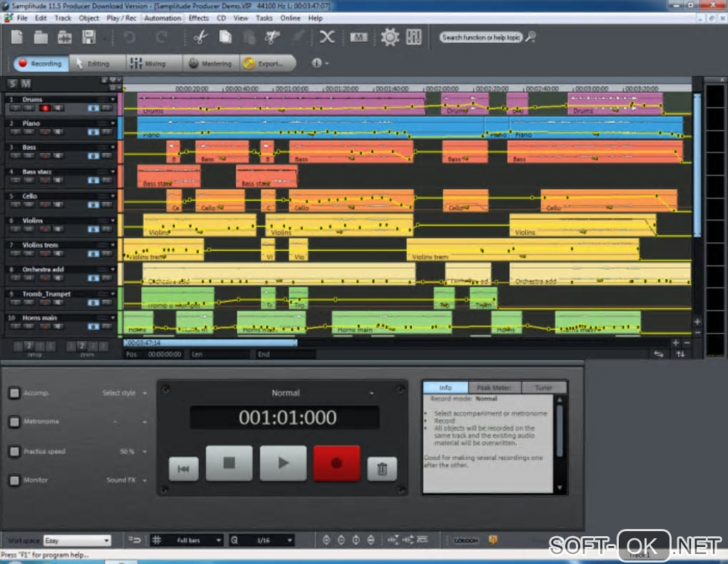728x564 pixels.
Task: Load an audio file with the waveform icon
Action: click(x=64, y=37)
